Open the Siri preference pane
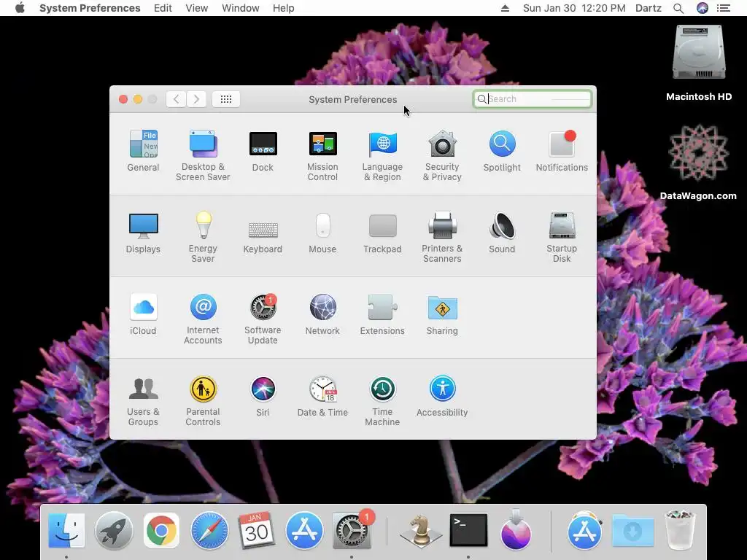Screen dimensions: 747x560 click(263, 396)
